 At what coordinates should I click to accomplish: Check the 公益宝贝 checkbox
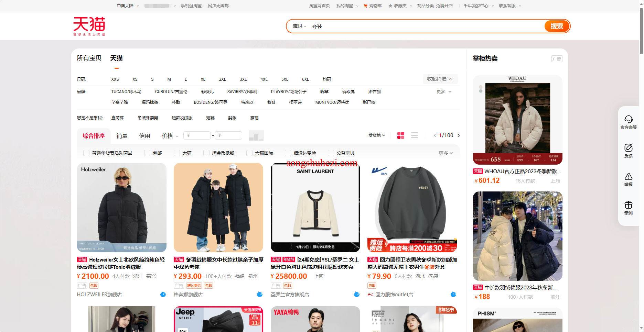pyautogui.click(x=331, y=153)
